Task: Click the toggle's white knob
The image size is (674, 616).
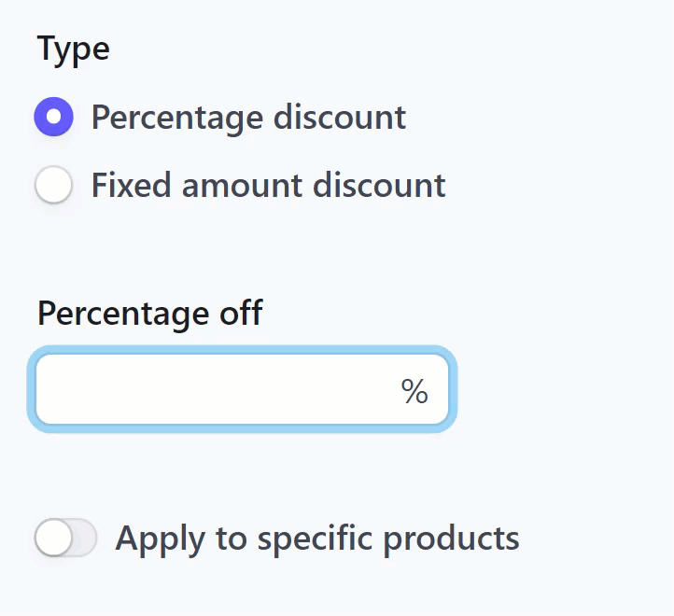Action: 53,539
